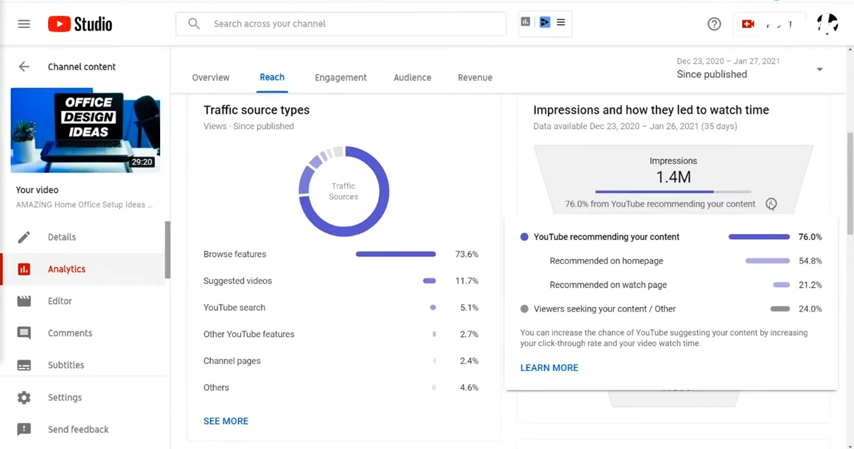The width and height of the screenshot is (854, 449).
Task: Click the Traffic source types heading
Action: coord(257,110)
